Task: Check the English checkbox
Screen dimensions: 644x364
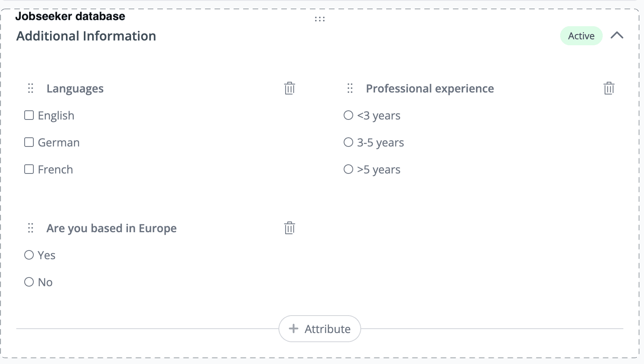Action: [x=29, y=115]
